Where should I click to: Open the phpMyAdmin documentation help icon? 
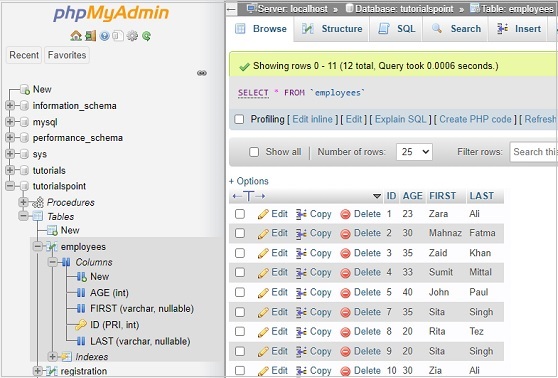tap(104, 36)
